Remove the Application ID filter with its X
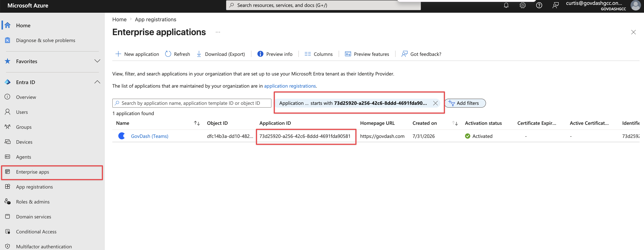The width and height of the screenshot is (644, 250). pyautogui.click(x=435, y=103)
